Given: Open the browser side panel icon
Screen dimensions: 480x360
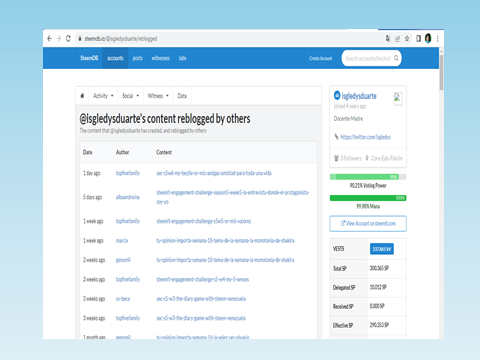Looking at the screenshot, I should (418, 39).
